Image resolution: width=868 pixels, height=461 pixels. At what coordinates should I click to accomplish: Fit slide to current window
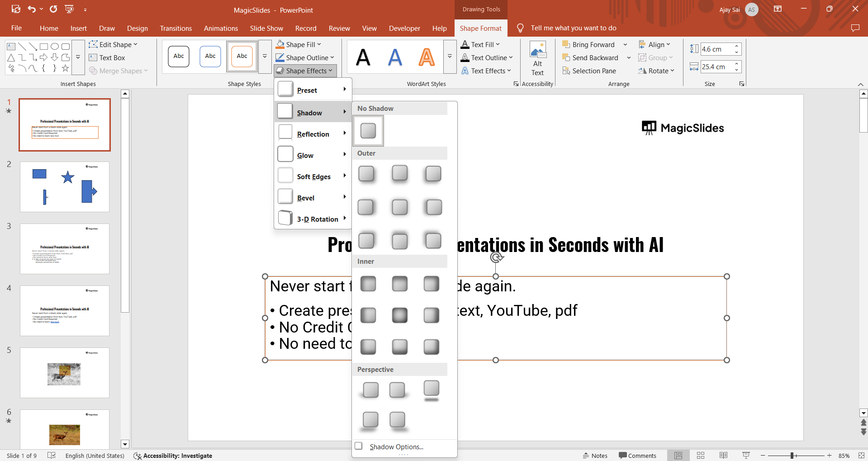[861, 456]
